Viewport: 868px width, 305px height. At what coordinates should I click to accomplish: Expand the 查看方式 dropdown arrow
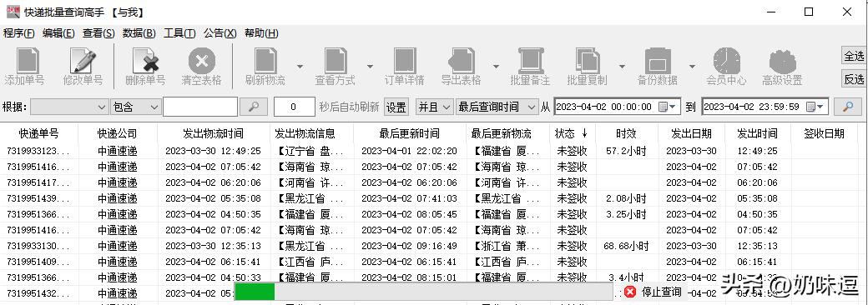[371, 67]
